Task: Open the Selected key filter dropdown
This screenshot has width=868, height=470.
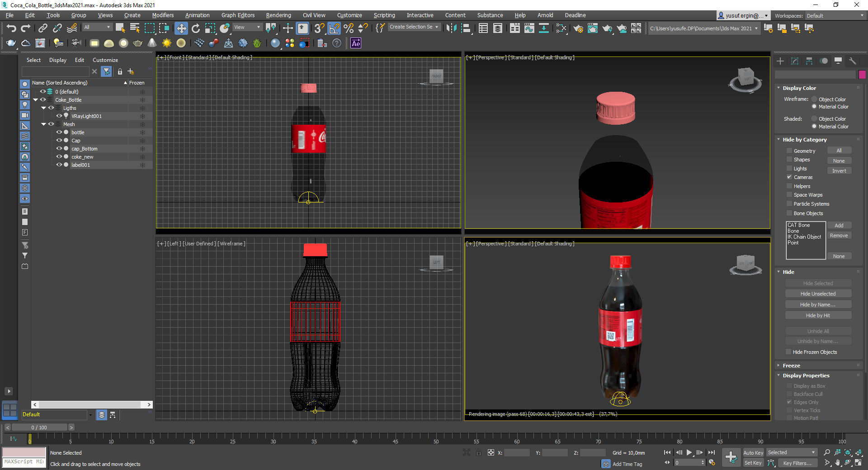Action: coord(792,452)
